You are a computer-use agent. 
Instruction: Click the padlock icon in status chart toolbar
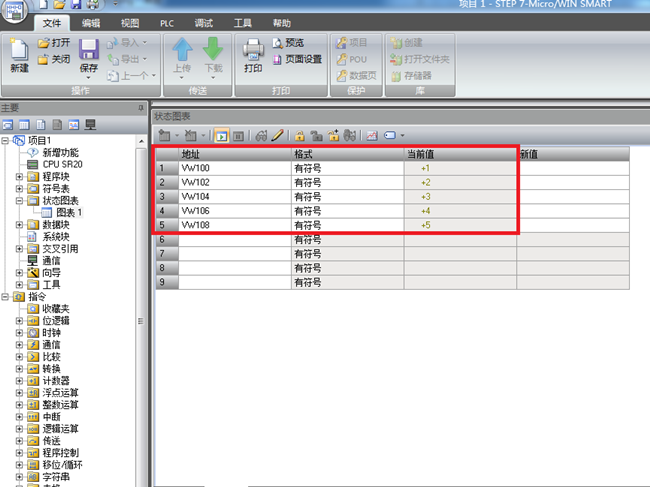coord(299,135)
